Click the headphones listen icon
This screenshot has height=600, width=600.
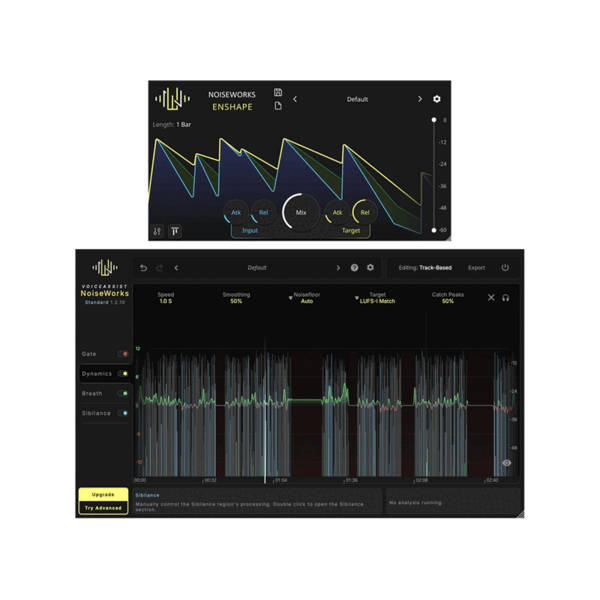[x=505, y=298]
